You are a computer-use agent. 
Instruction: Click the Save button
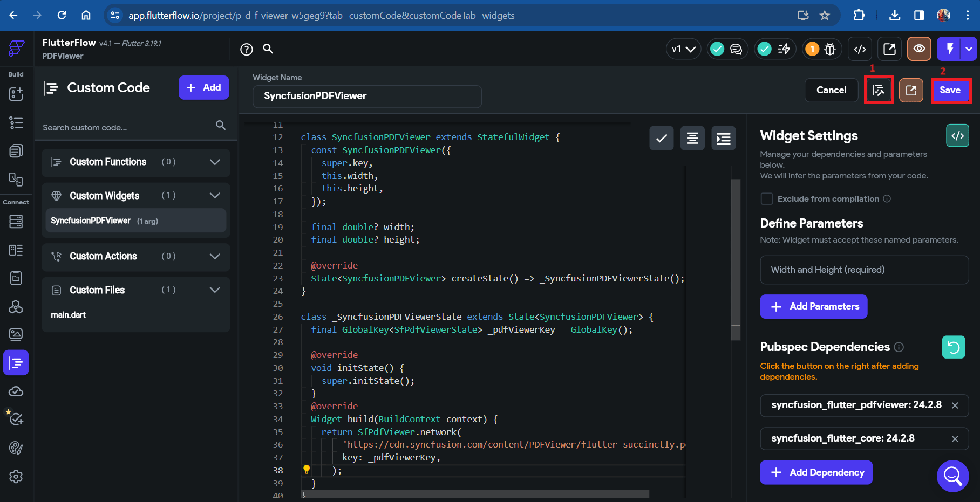point(950,90)
